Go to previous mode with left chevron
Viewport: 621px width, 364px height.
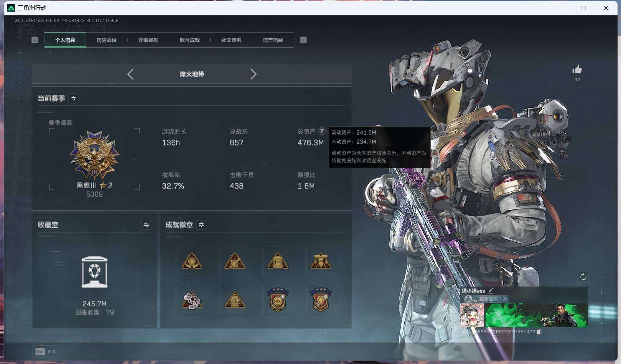click(x=130, y=74)
